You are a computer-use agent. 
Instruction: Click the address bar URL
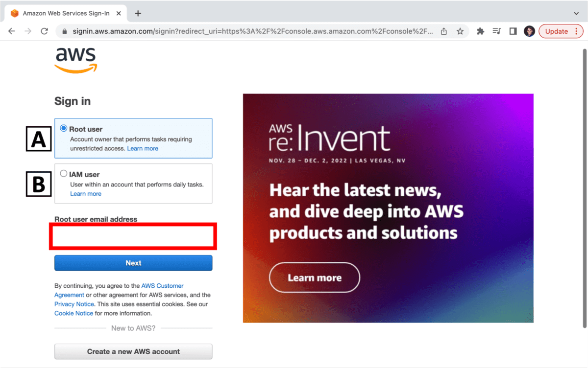point(252,31)
